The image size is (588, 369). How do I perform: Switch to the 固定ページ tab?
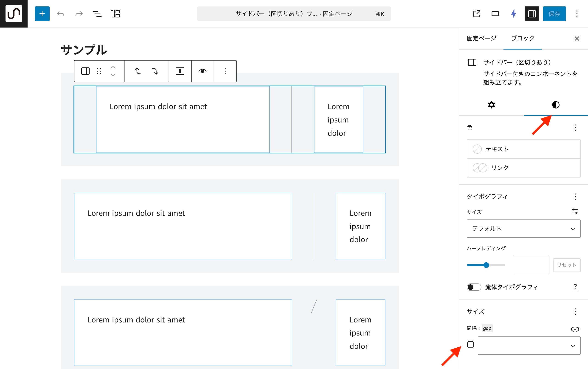(x=481, y=38)
